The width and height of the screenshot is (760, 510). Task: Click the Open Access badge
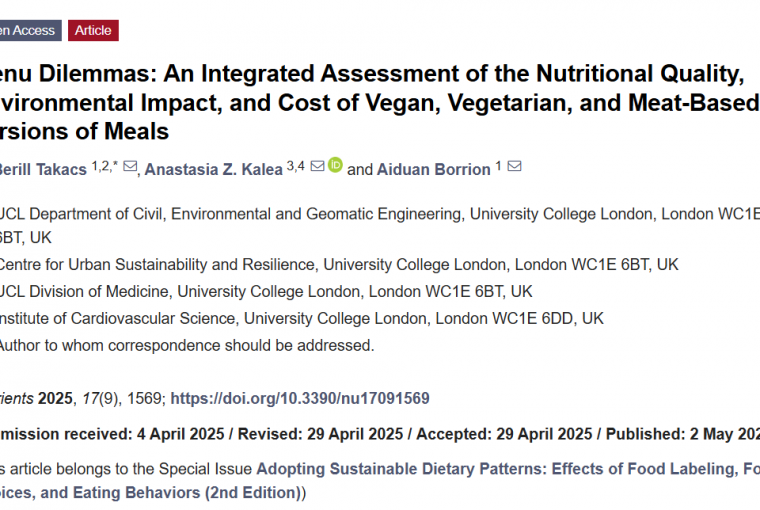pos(31,31)
